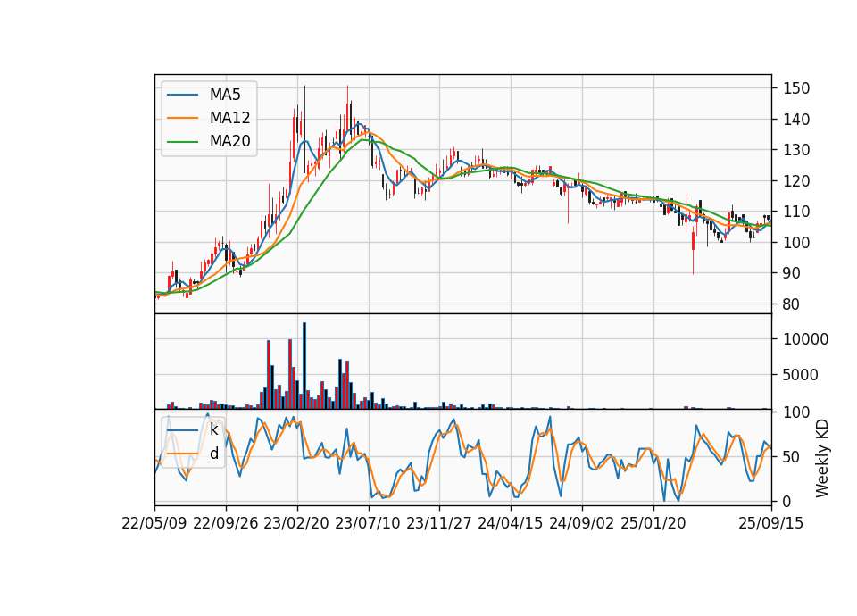The image size is (857, 616).
Task: Click the 120 price axis label
Action: pos(796,181)
